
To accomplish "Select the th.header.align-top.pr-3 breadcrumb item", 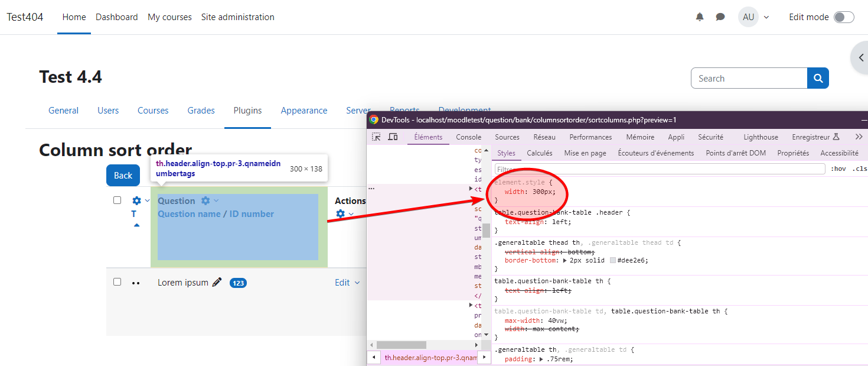I will point(431,358).
